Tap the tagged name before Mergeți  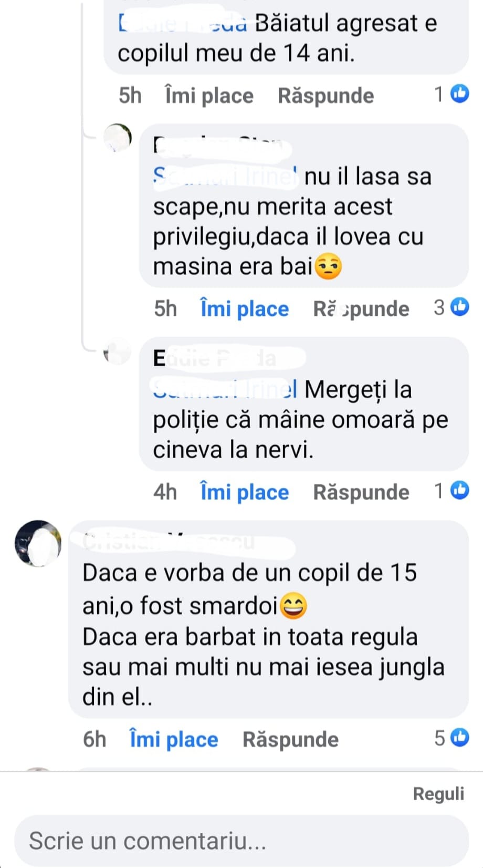[x=226, y=389]
